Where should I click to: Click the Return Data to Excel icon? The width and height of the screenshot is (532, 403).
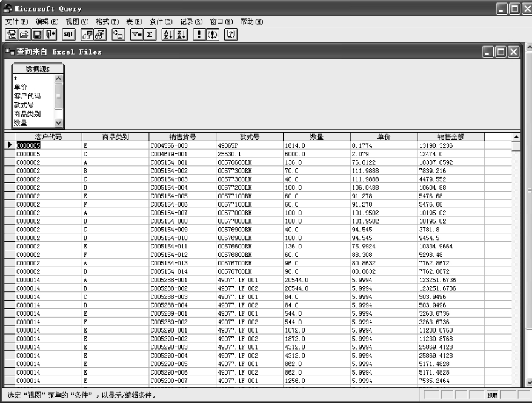[50, 35]
